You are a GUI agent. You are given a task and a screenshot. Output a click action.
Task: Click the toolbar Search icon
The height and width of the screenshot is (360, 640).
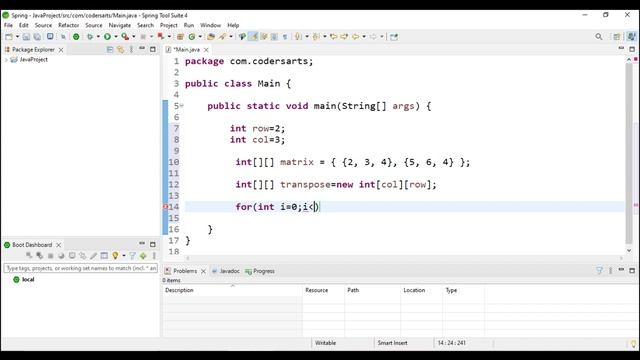tap(222, 37)
